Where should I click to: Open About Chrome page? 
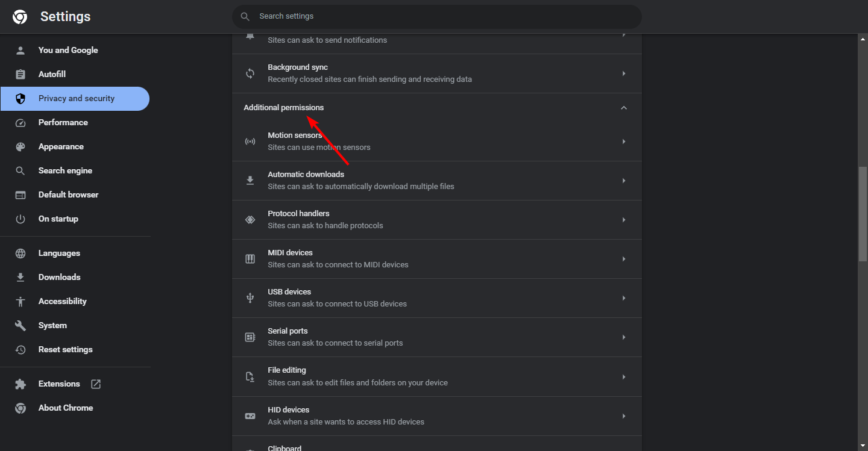(65, 408)
